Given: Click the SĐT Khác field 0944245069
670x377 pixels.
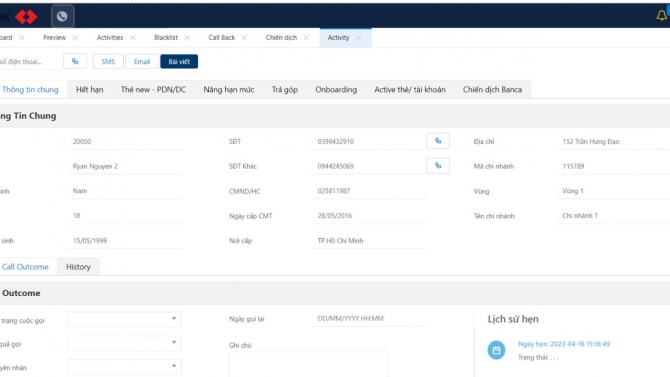Looking at the screenshot, I should 369,166.
